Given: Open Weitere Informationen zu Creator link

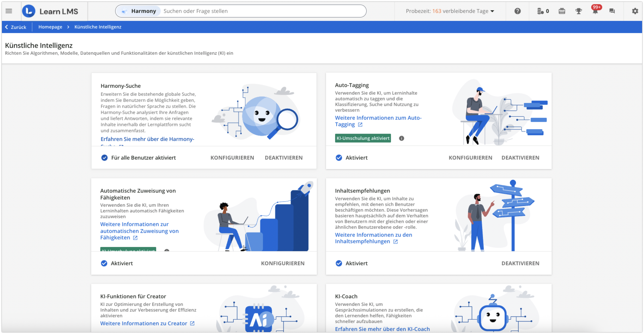Looking at the screenshot, I should point(147,324).
